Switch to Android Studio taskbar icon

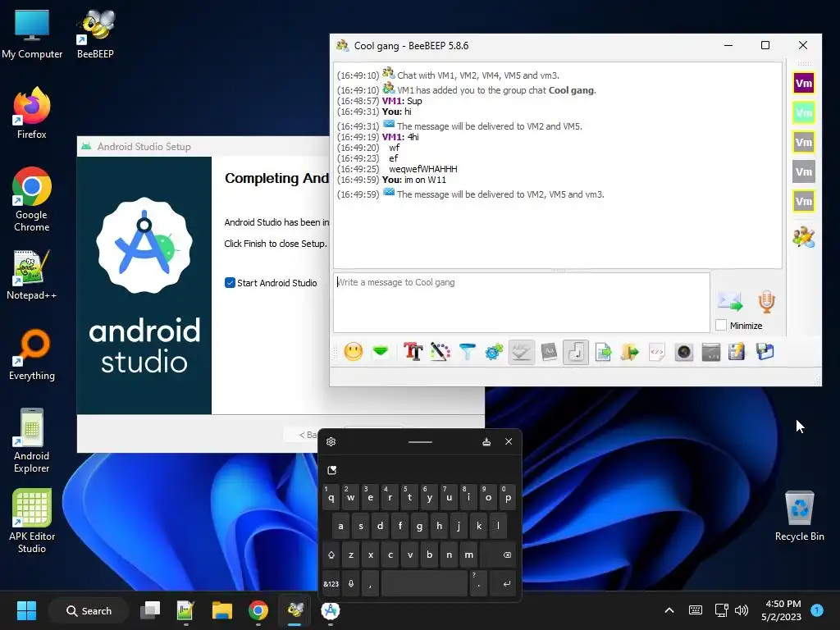click(x=331, y=610)
